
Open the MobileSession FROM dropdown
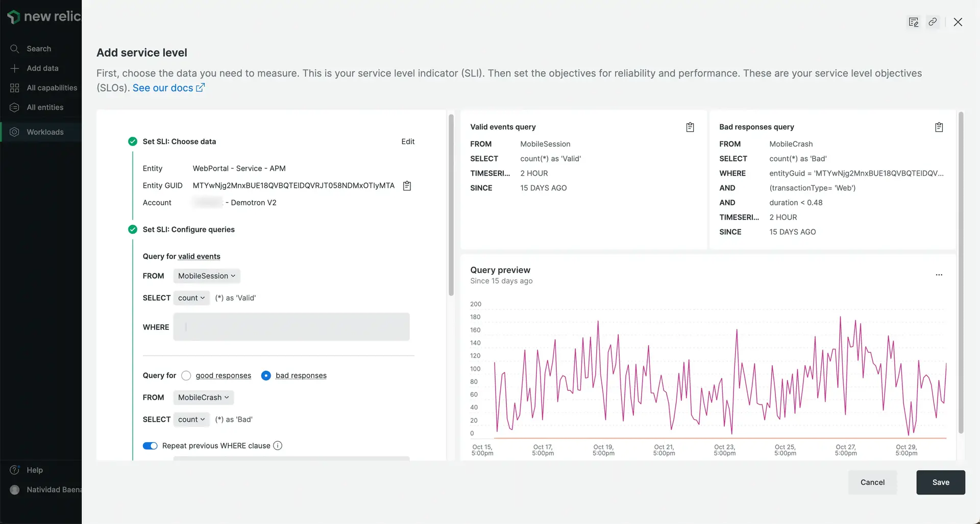[206, 276]
